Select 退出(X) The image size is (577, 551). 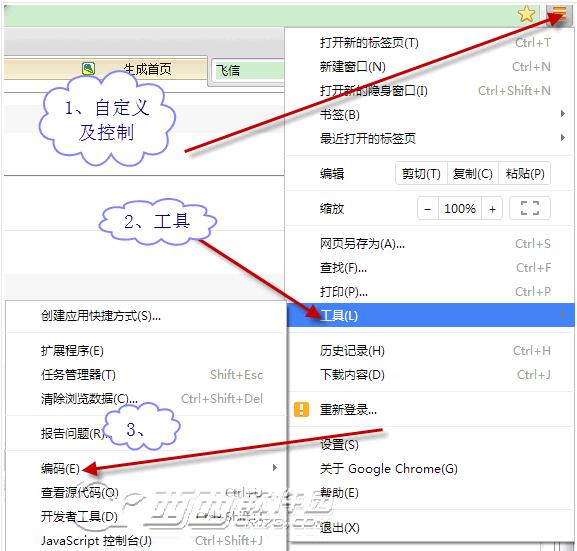tap(430, 527)
